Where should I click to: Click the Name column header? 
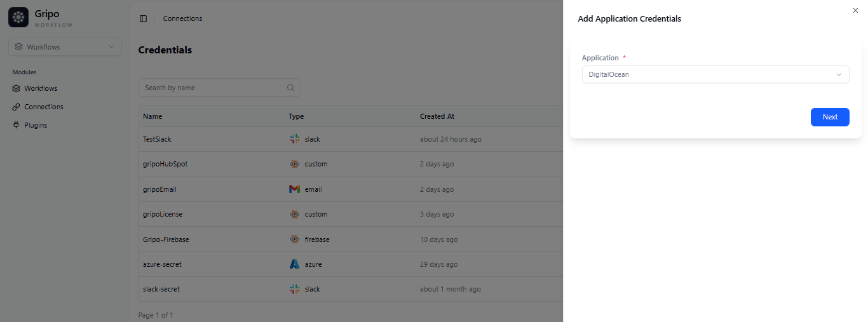(153, 116)
